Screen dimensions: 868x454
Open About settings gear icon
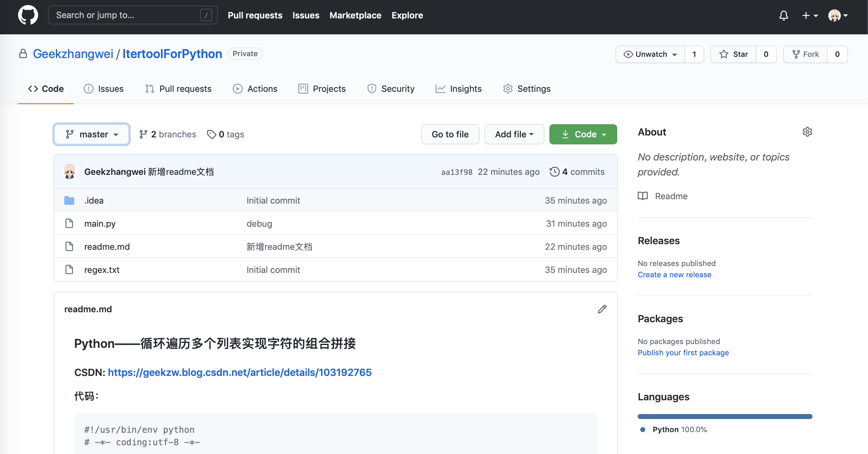click(807, 132)
